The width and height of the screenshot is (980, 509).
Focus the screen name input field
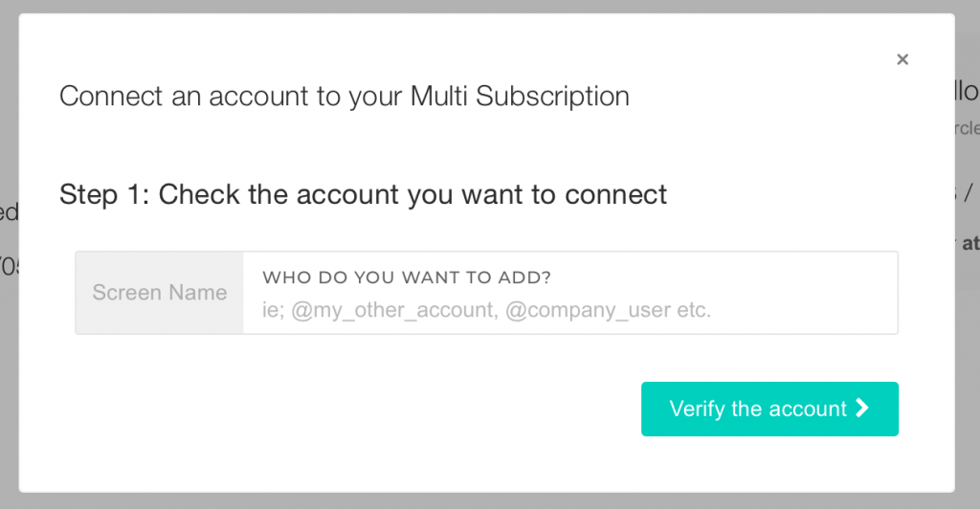[x=570, y=293]
